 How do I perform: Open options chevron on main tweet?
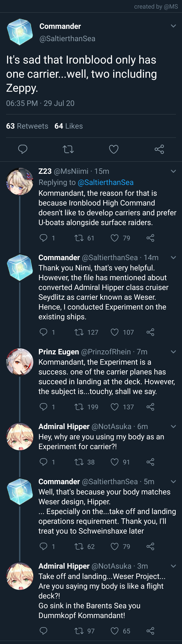pos(173,26)
